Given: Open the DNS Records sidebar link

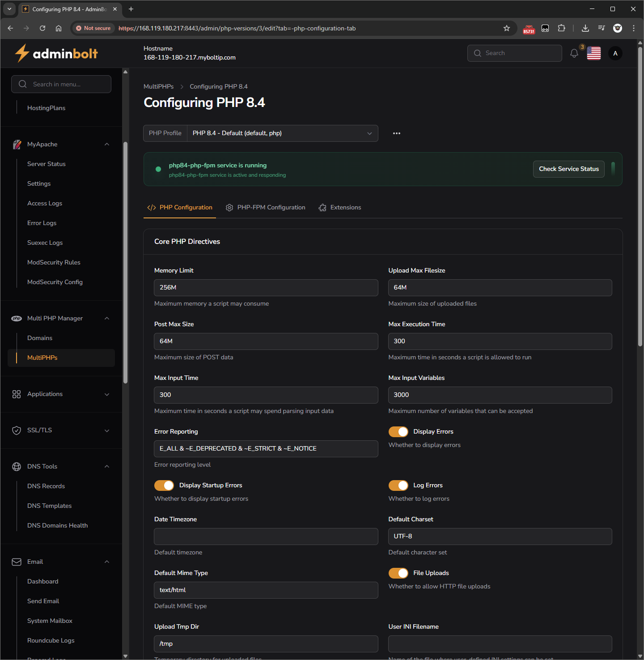Looking at the screenshot, I should (x=46, y=486).
